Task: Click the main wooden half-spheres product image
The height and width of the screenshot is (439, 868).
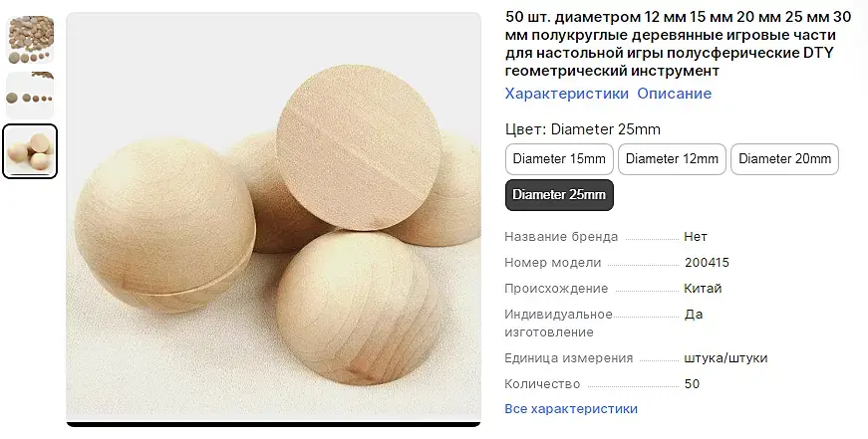Action: [x=273, y=217]
